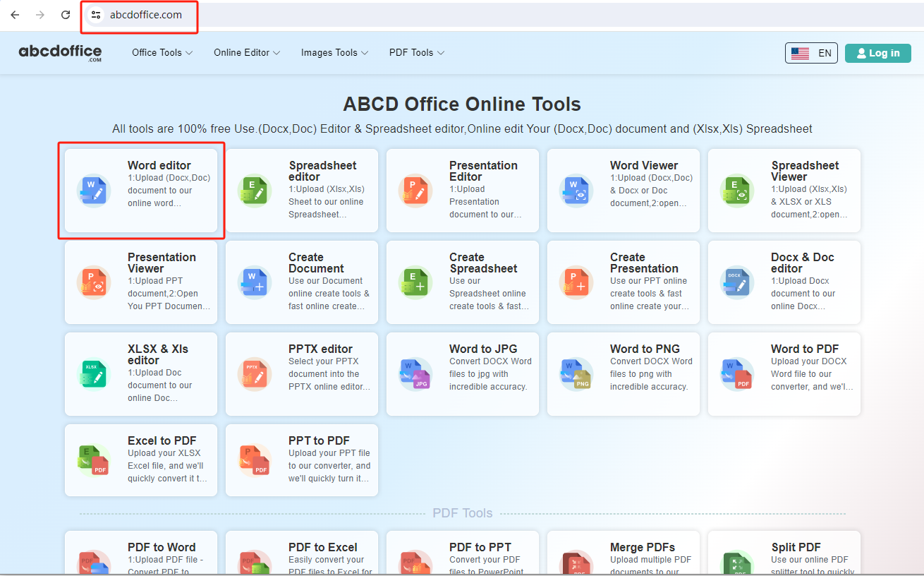Click the Log in button
Image resolution: width=924 pixels, height=576 pixels.
tap(877, 53)
